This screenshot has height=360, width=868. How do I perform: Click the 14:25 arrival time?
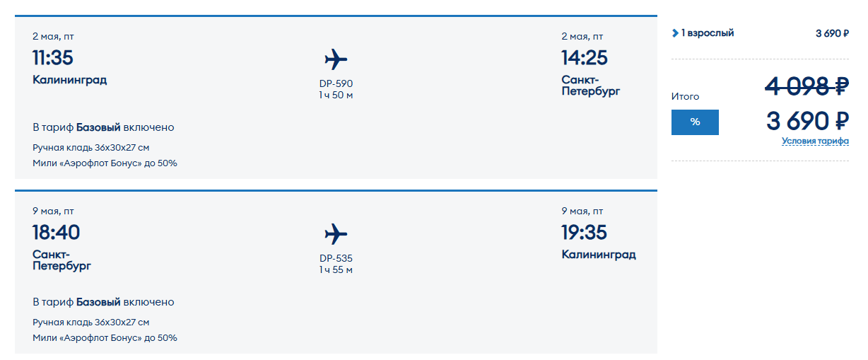click(585, 57)
